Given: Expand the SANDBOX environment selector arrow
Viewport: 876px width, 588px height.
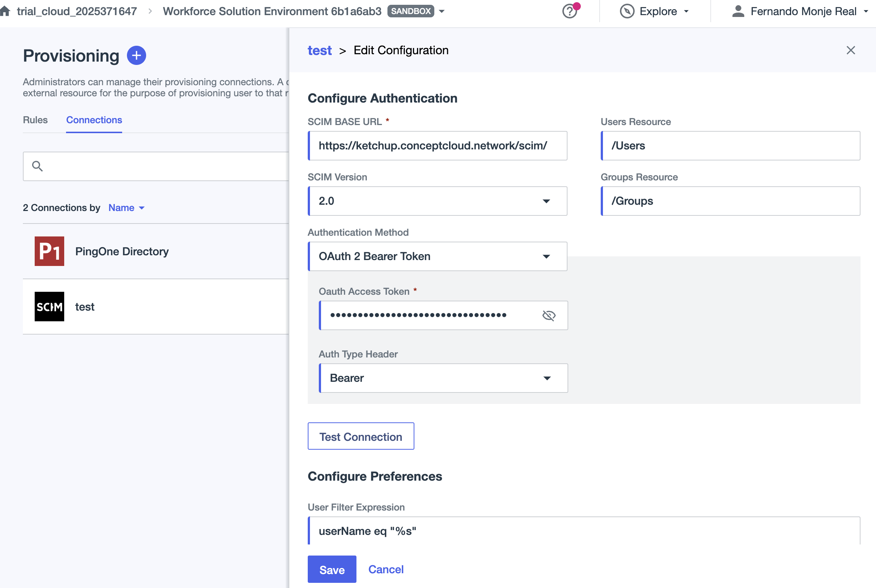Looking at the screenshot, I should [x=442, y=11].
